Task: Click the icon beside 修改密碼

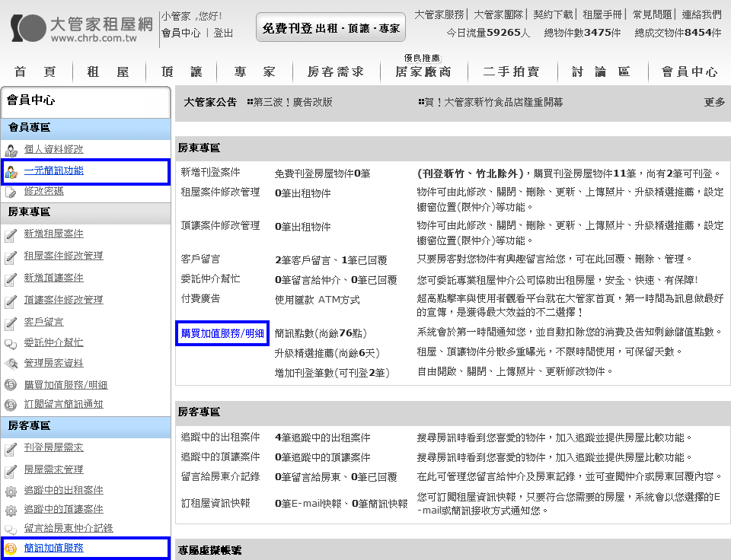Action: point(11,192)
